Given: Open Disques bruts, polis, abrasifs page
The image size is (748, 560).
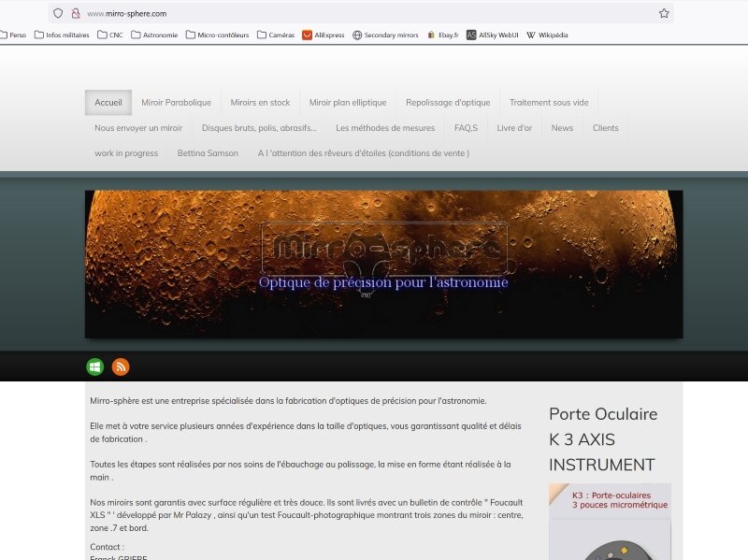Looking at the screenshot, I should 259,128.
